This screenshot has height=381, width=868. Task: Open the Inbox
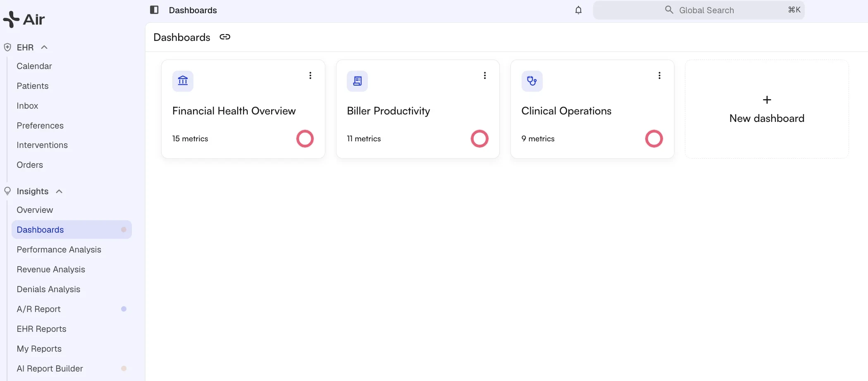(27, 106)
